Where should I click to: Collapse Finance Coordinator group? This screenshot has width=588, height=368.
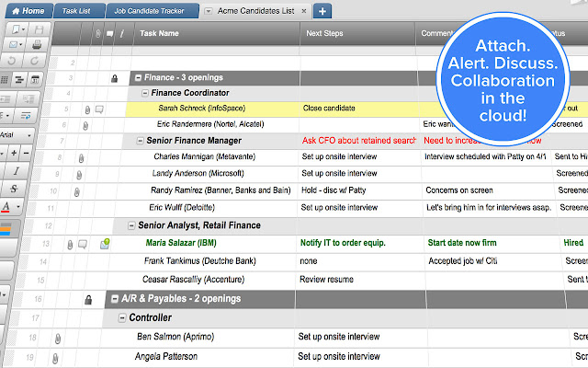point(145,93)
